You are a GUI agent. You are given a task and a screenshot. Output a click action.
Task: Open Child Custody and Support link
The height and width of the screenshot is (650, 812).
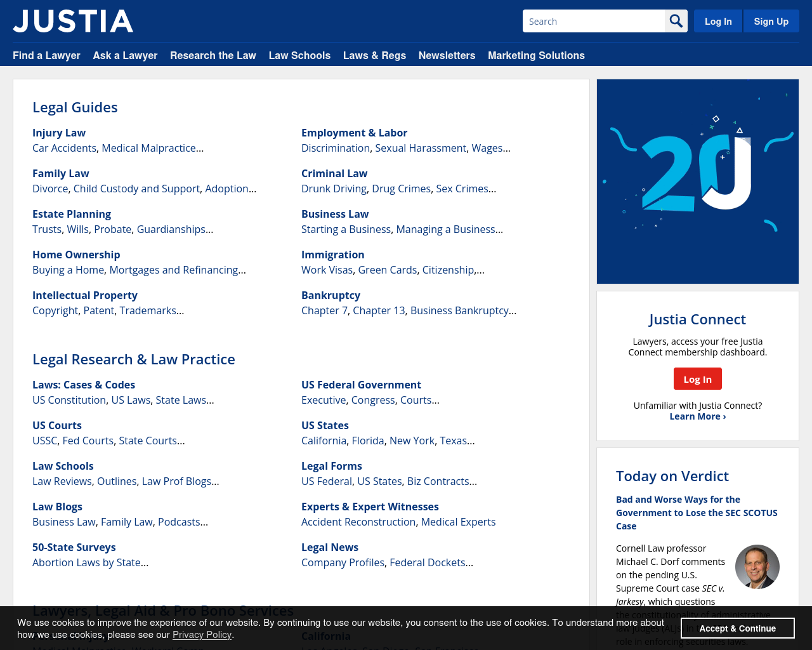click(x=136, y=189)
